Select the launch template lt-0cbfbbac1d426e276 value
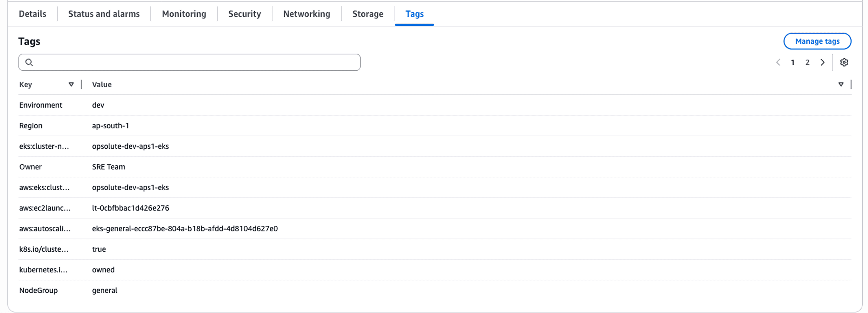 click(130, 208)
